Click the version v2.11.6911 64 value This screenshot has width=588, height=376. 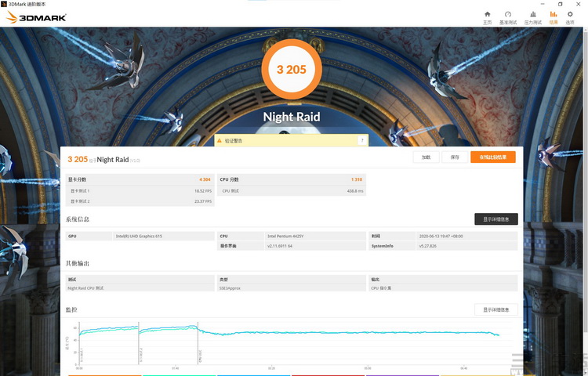click(280, 246)
